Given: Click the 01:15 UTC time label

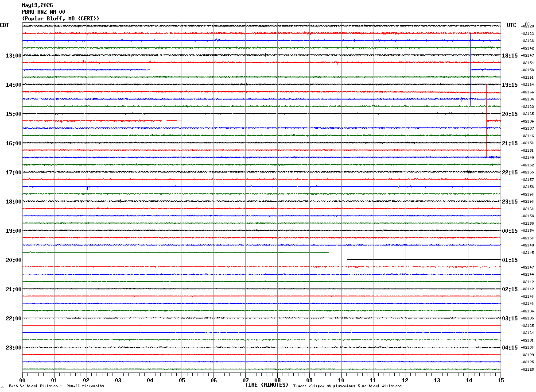Looking at the screenshot, I should (509, 260).
